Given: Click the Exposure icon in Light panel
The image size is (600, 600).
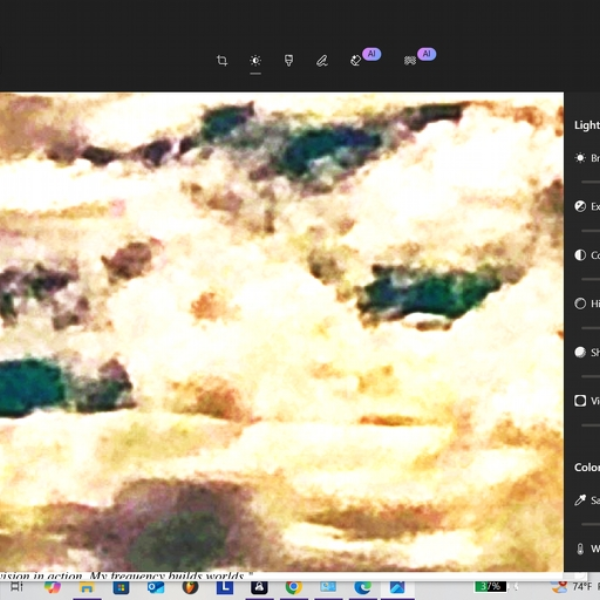Looking at the screenshot, I should (580, 206).
